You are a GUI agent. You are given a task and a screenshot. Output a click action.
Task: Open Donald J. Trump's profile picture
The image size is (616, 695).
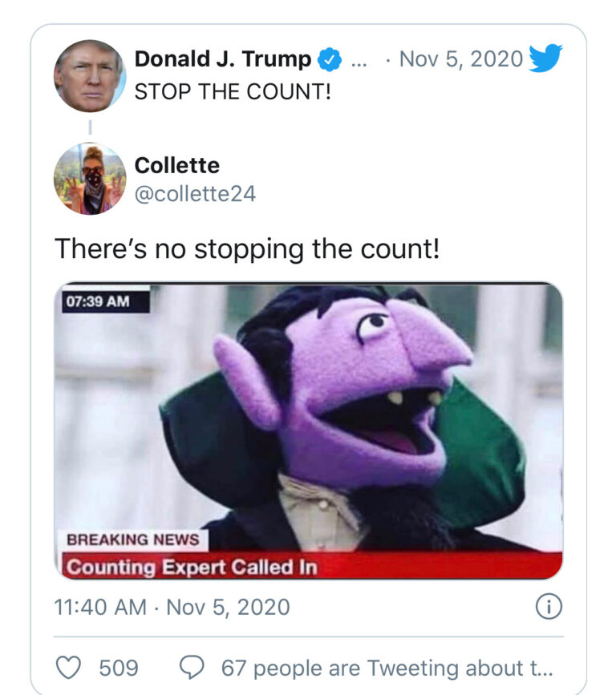coord(90,75)
